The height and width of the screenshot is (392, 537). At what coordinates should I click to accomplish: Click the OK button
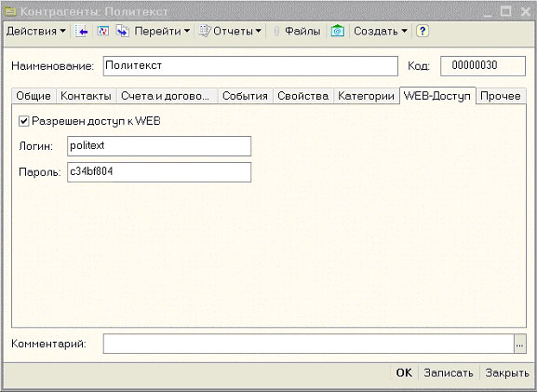click(404, 372)
